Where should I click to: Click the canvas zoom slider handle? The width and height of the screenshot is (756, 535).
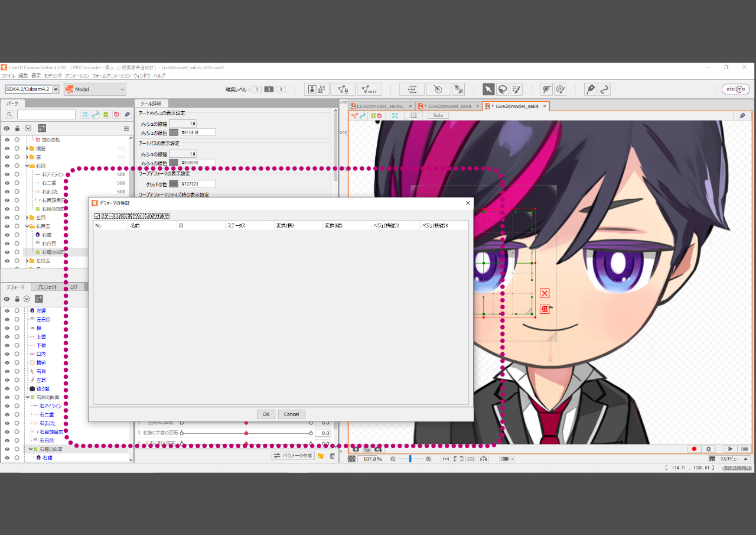(410, 459)
